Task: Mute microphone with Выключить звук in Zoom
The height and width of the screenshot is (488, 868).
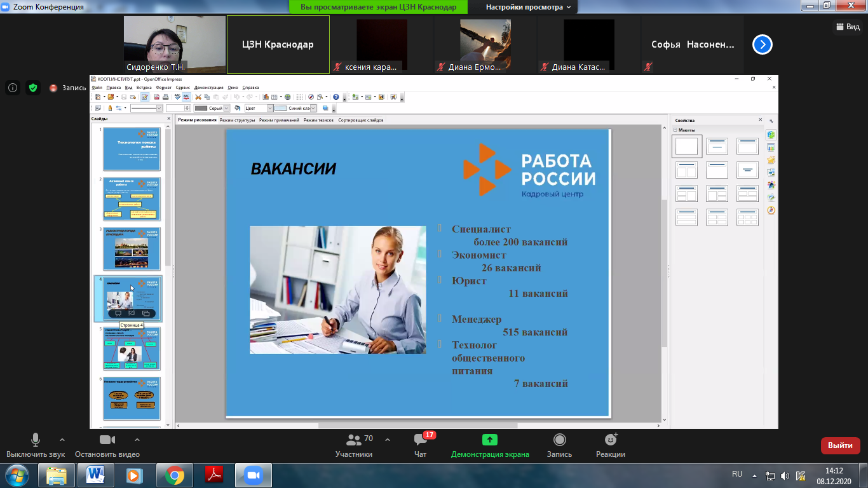Action: (36, 445)
